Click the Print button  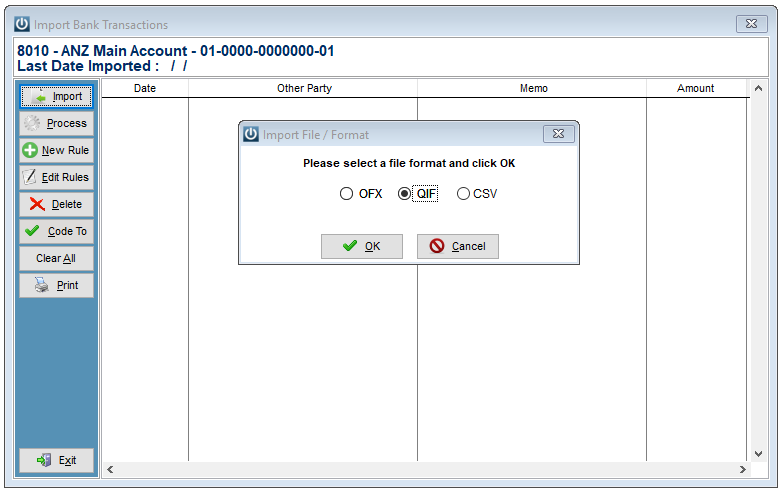tap(56, 285)
